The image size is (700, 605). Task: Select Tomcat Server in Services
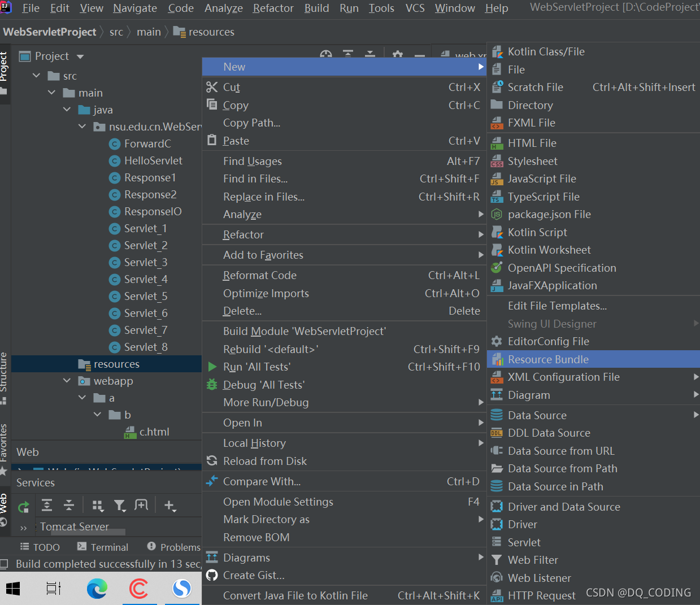[75, 526]
